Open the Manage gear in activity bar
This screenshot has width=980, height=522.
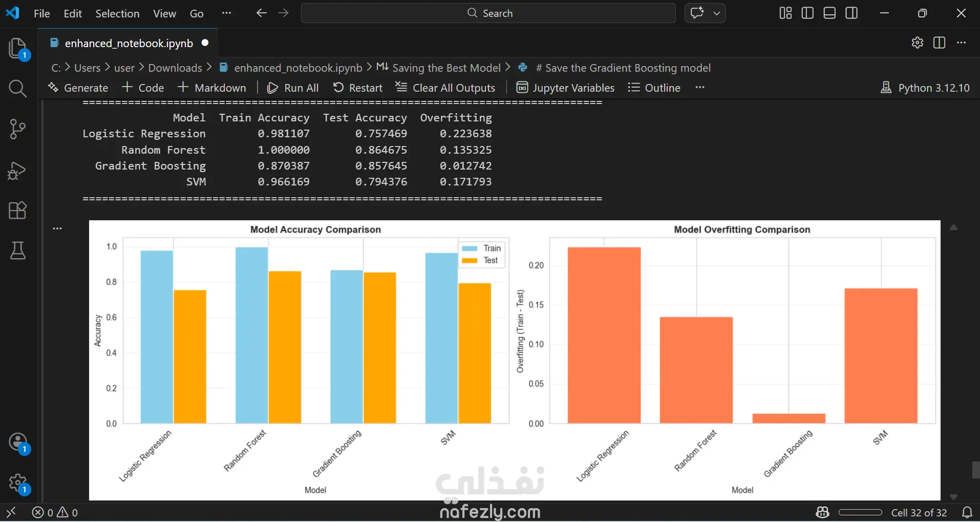19,483
